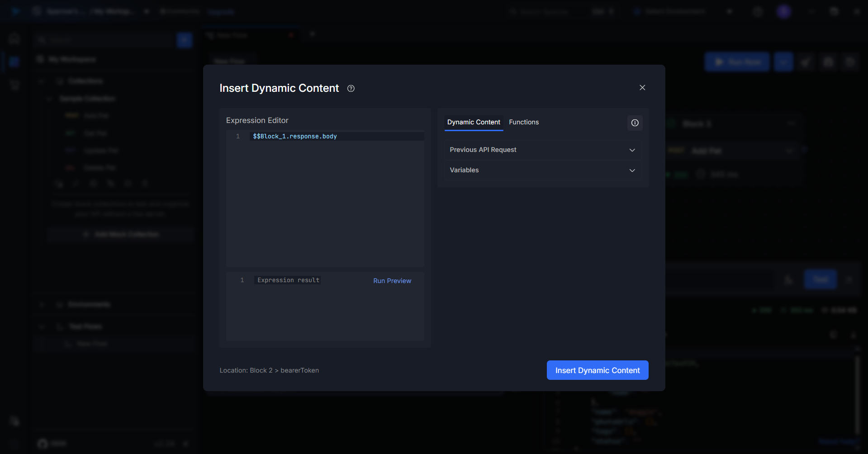Open the Home icon in left sidebar

(14, 38)
